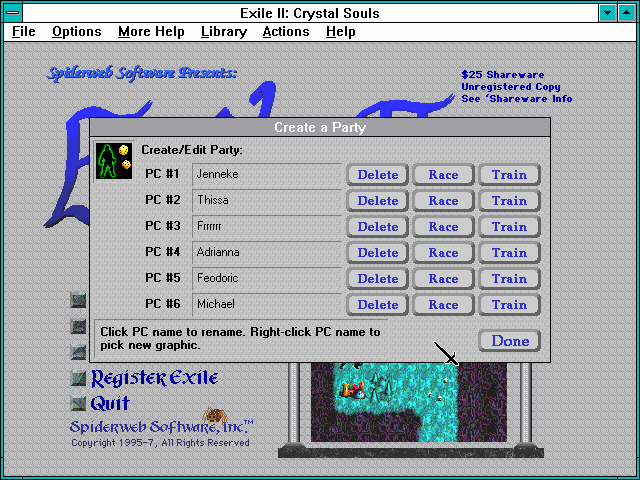Screen dimensions: 640x480
Task: Train PC #3 Frrrrr
Action: click(x=509, y=227)
